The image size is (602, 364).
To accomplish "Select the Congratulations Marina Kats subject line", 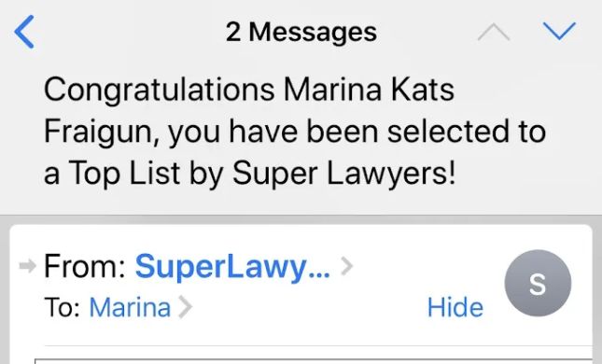I will (x=249, y=90).
